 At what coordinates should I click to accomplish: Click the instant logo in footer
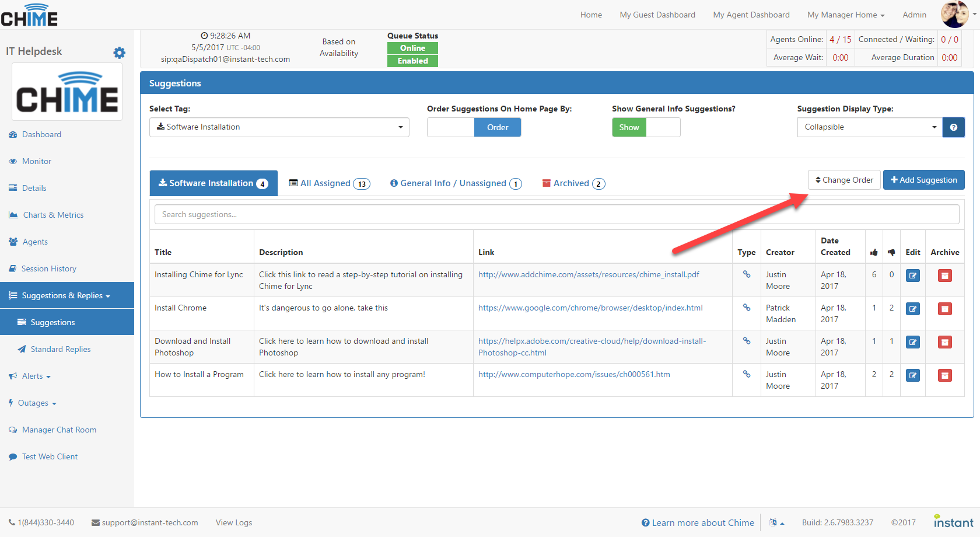(953, 522)
